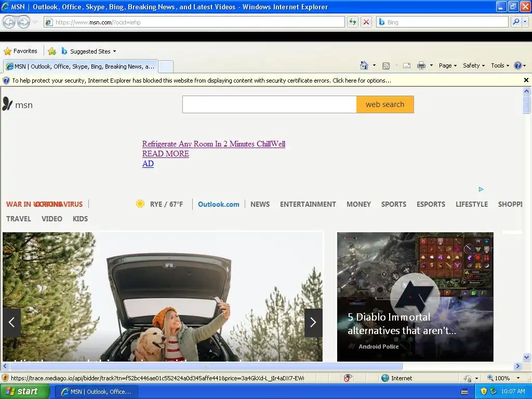532x399 pixels.
Task: Go to the KIDS section
Action: pos(80,219)
